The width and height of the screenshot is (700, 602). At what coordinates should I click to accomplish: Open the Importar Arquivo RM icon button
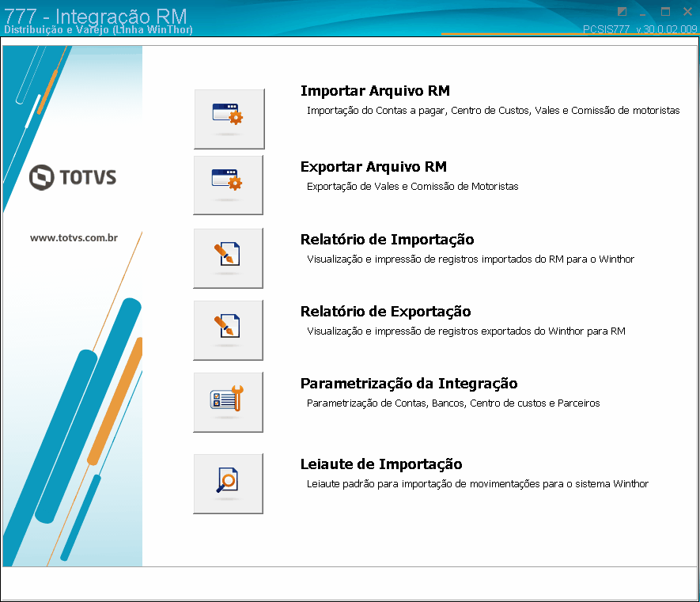(x=229, y=119)
